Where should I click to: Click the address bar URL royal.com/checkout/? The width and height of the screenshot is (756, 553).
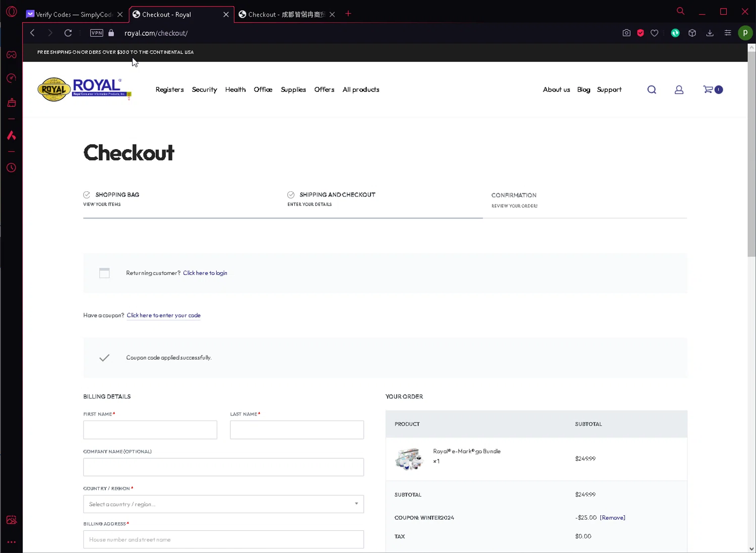(x=156, y=33)
